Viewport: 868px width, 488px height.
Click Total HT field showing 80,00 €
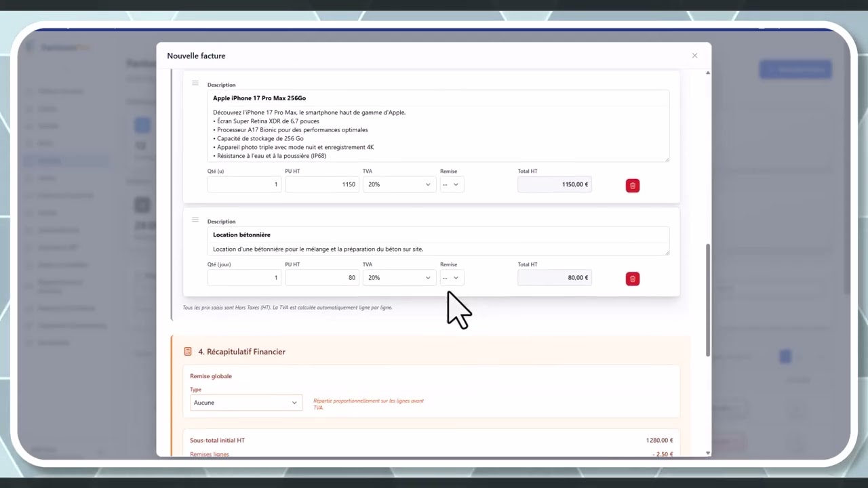[x=555, y=278]
